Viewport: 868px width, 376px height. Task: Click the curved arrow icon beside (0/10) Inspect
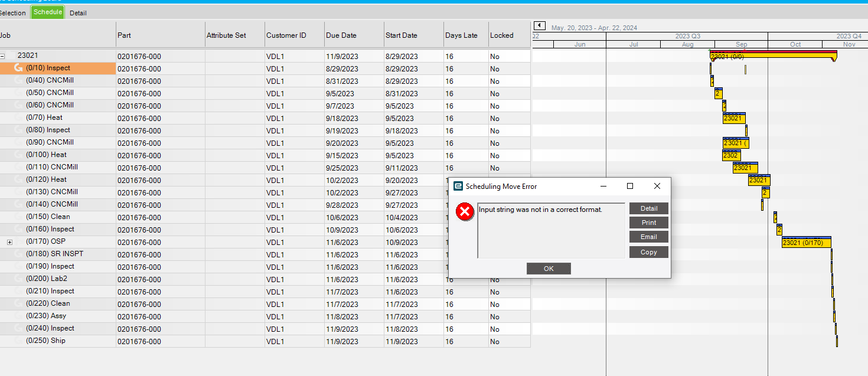tap(18, 68)
